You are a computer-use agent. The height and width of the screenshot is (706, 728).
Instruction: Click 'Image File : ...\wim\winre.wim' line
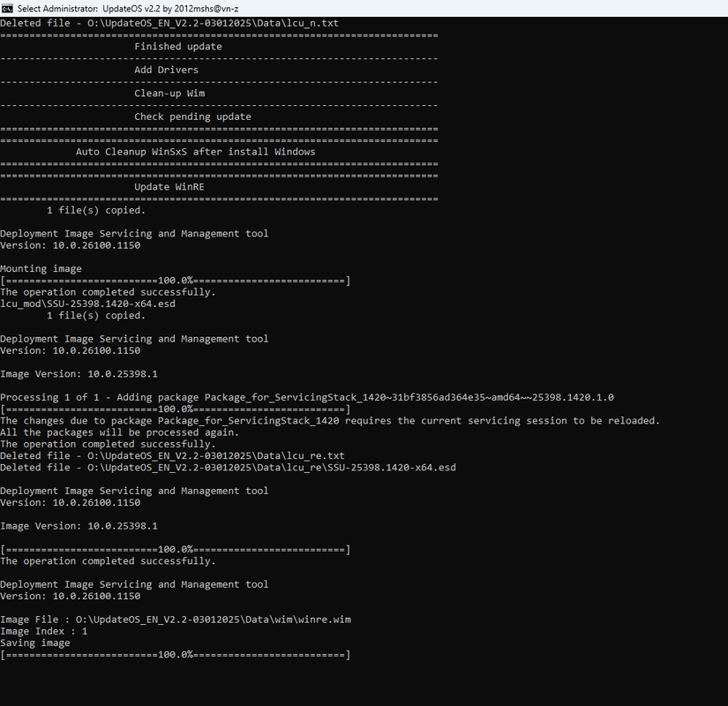(x=176, y=620)
